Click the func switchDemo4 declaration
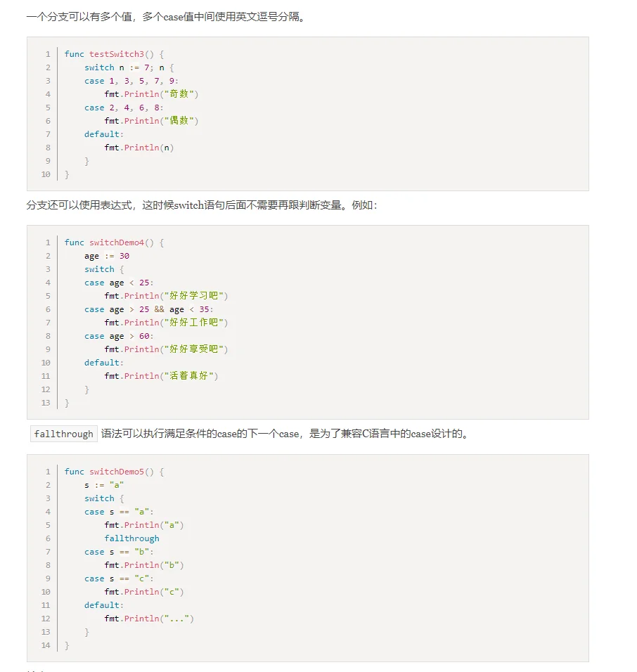The width and height of the screenshot is (637, 672). tap(114, 243)
